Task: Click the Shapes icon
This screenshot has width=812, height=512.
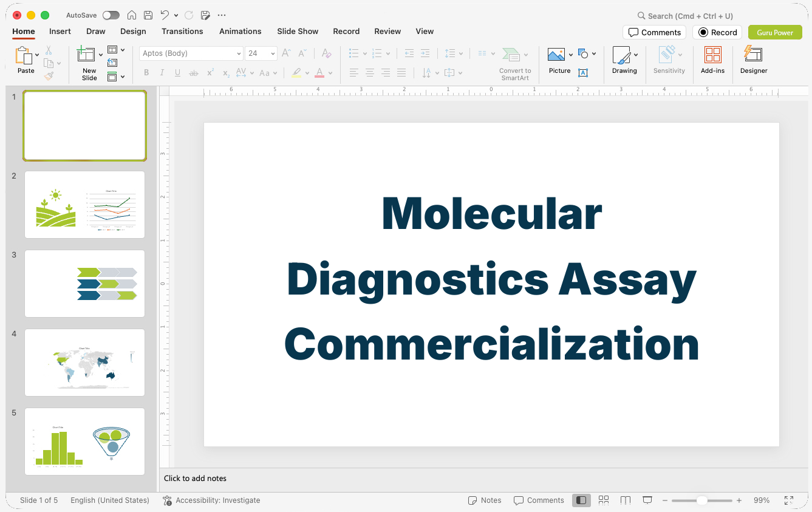Action: click(583, 54)
